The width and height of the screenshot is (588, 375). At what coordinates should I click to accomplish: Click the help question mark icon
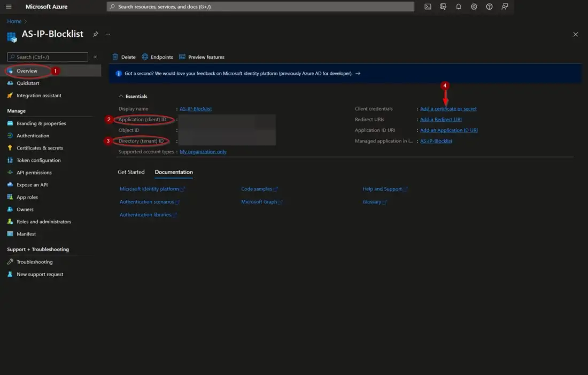point(489,6)
